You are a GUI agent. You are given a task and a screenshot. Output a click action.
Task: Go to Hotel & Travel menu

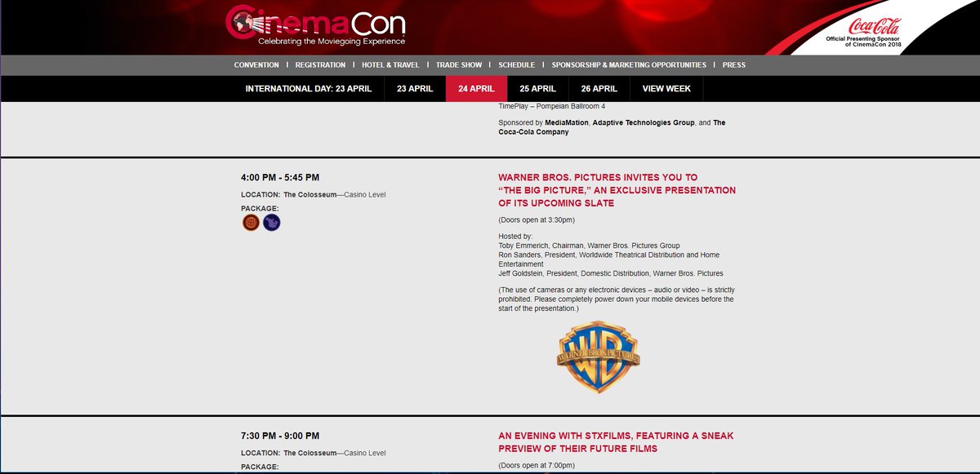click(x=390, y=65)
